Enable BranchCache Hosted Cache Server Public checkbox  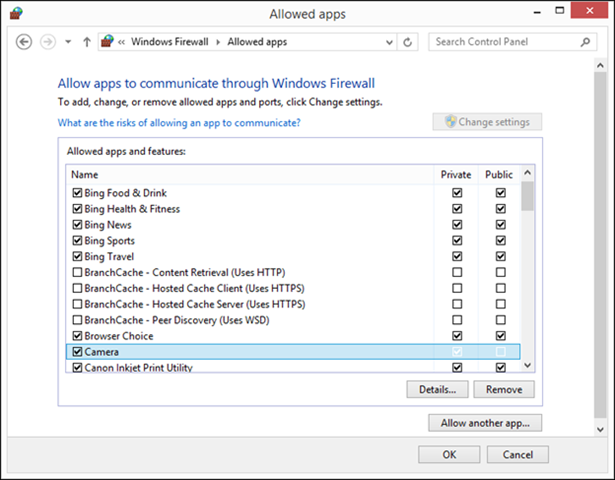(x=500, y=304)
